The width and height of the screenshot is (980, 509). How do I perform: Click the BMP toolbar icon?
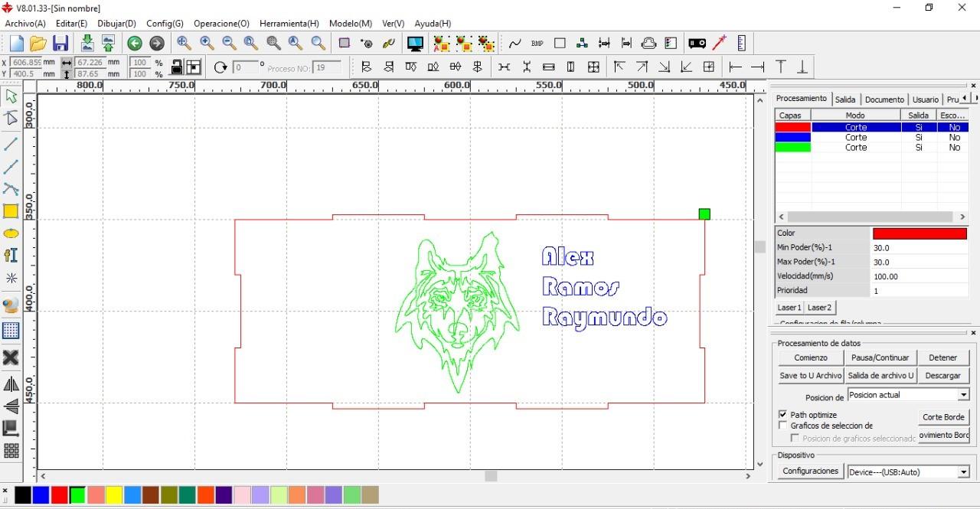pyautogui.click(x=537, y=44)
